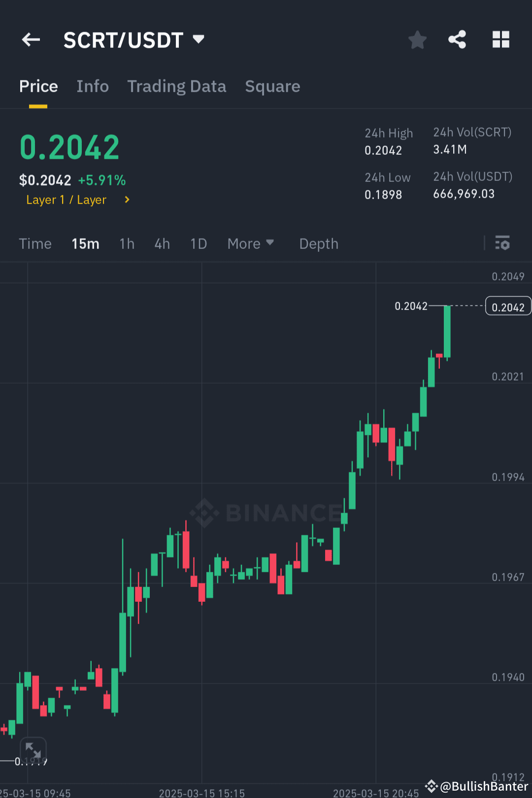Open the Info section for SCRT
Screen dimensions: 532x798
tap(93, 86)
